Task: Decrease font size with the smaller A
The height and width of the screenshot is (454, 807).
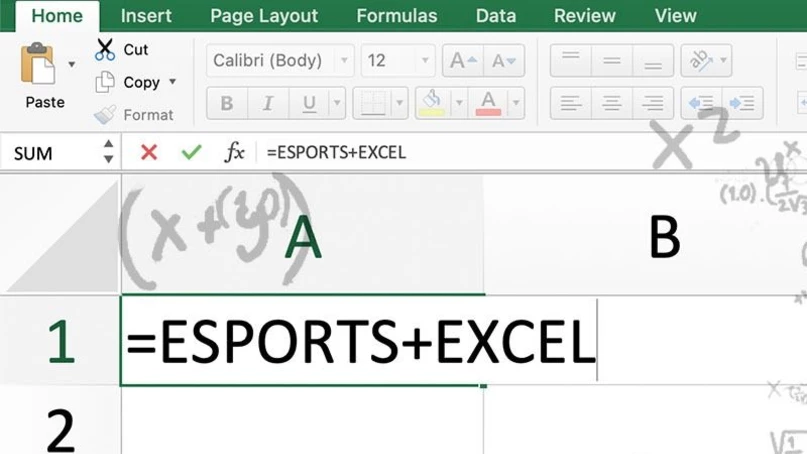Action: click(x=504, y=61)
